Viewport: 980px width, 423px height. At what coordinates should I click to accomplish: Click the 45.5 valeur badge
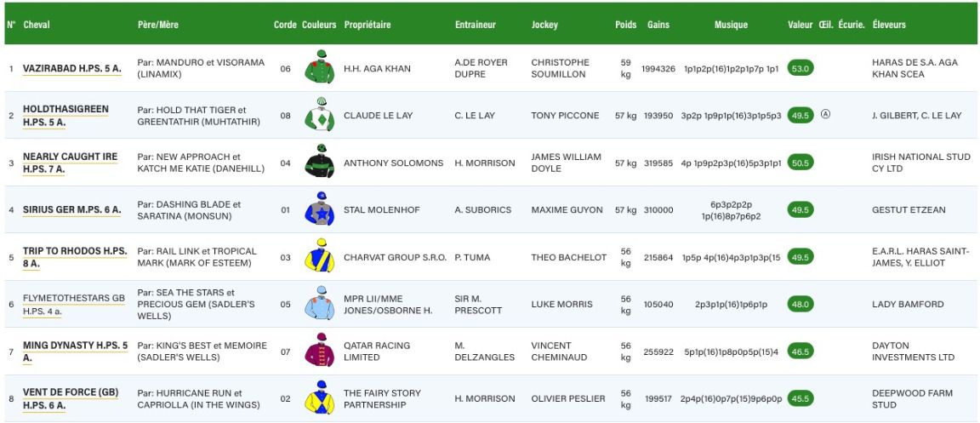pyautogui.click(x=800, y=398)
